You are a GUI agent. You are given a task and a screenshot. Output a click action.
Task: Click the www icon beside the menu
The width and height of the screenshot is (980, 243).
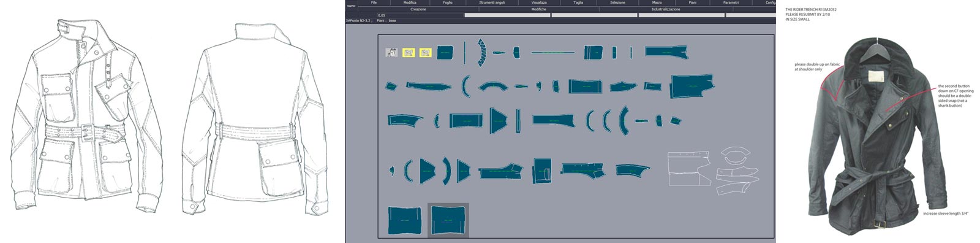tap(351, 6)
